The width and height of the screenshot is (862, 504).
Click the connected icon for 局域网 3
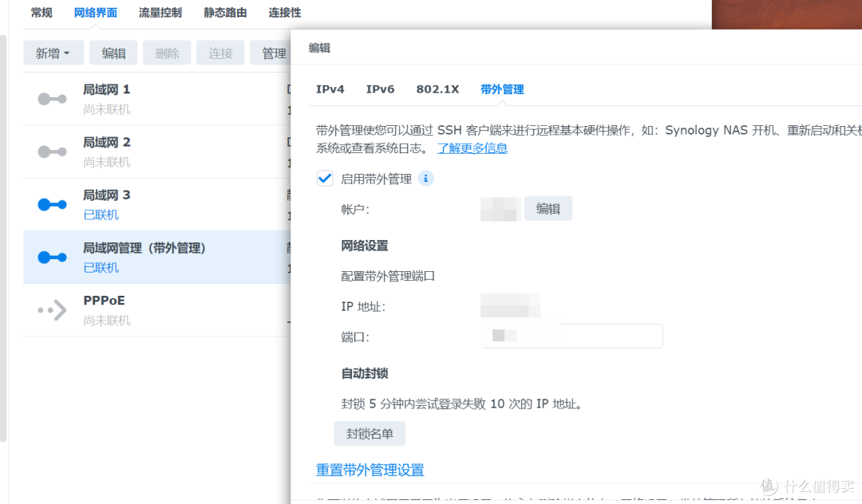[x=51, y=204]
